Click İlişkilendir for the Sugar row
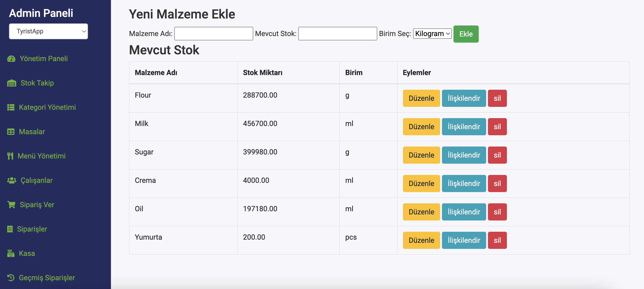Image resolution: width=644 pixels, height=289 pixels. tap(464, 155)
